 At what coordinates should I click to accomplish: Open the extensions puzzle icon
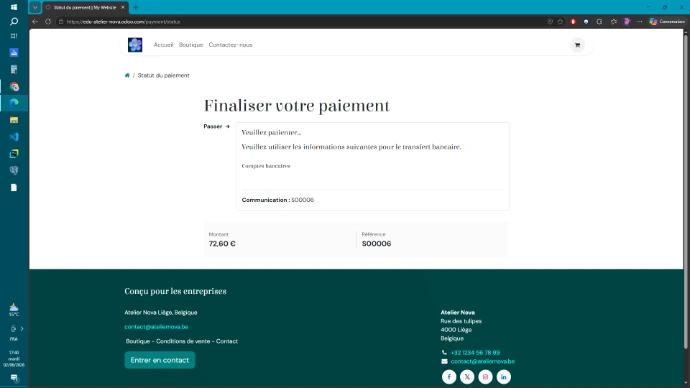(599, 22)
